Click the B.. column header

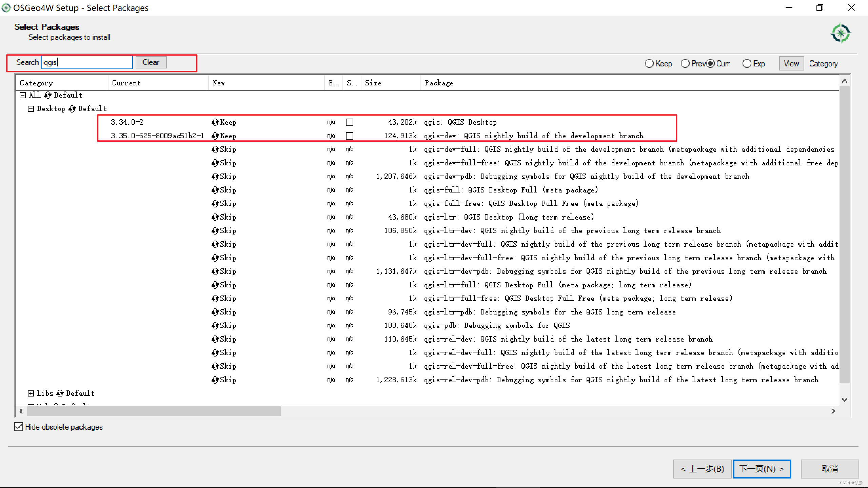pos(334,83)
